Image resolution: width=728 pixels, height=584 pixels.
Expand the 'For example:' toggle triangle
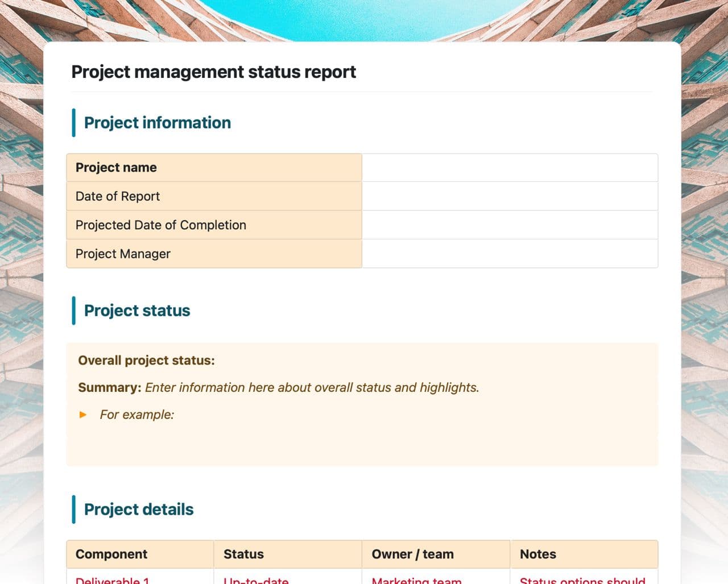(x=83, y=415)
